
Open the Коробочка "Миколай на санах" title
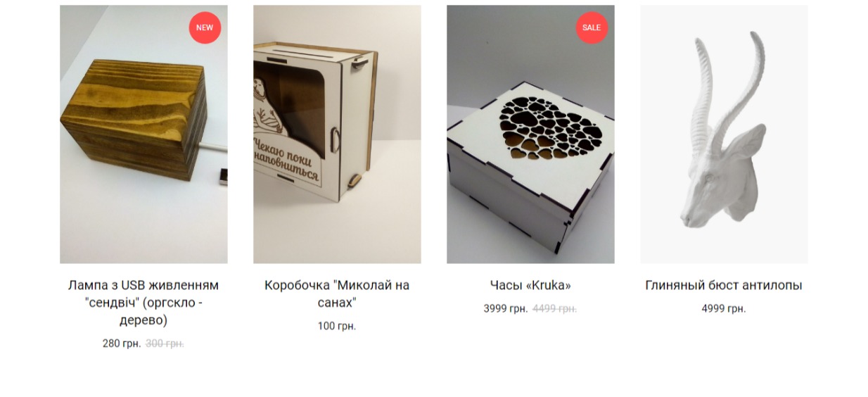coord(337,294)
